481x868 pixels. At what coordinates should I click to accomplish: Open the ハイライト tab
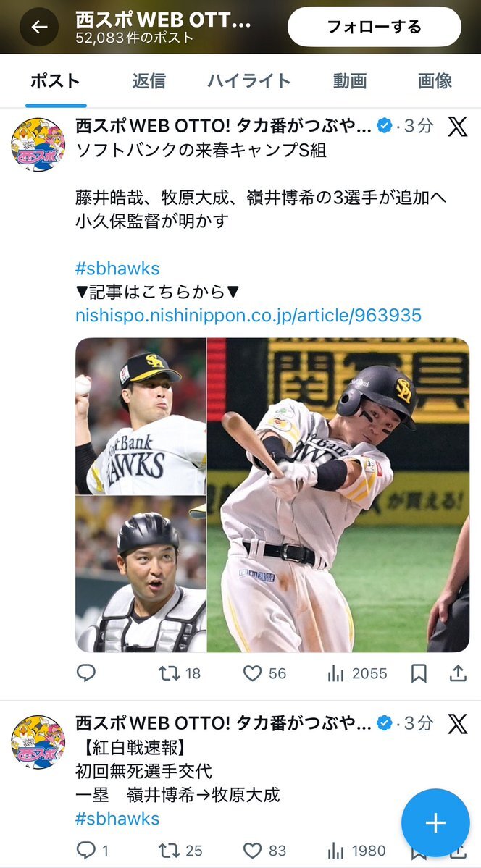coord(248,81)
